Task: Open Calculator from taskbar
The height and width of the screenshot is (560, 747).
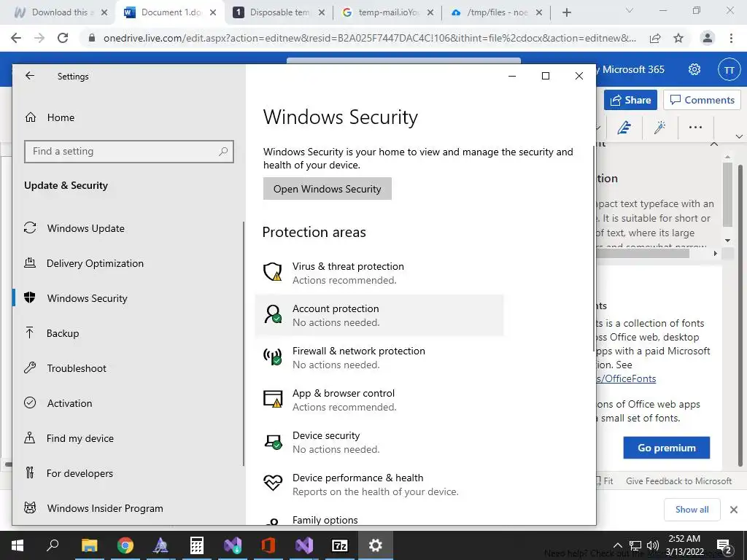Action: pos(196,545)
